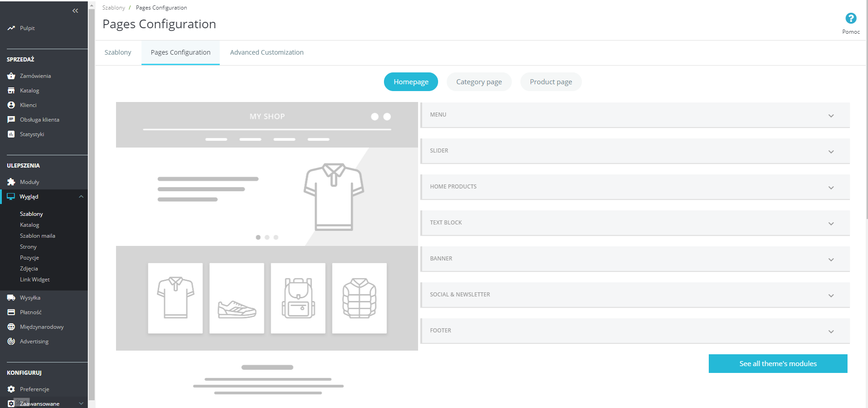The height and width of the screenshot is (408, 868).
Task: Open Szablony in Wygląd submenu
Action: pos(31,214)
